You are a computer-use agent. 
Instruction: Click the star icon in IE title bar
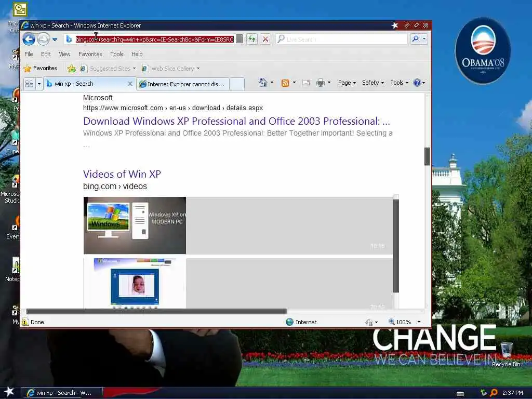[x=395, y=25]
